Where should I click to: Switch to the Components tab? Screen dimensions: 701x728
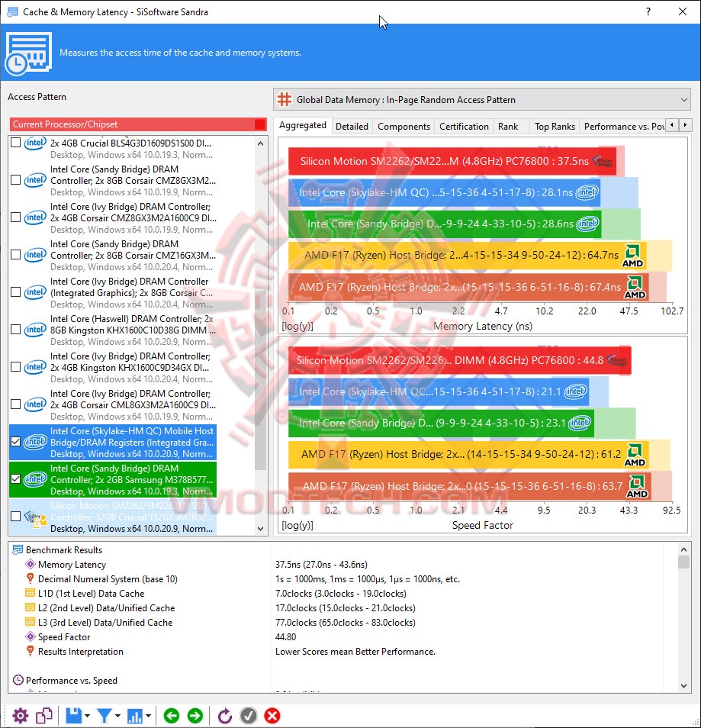404,126
